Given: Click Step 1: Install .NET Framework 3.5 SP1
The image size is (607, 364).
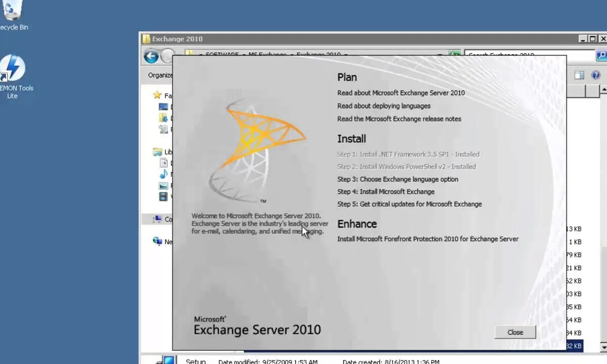Looking at the screenshot, I should click(x=408, y=155).
